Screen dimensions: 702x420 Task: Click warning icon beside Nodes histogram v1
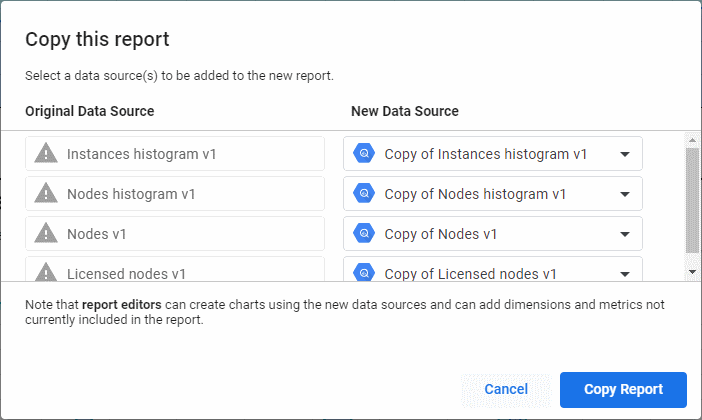click(x=46, y=194)
